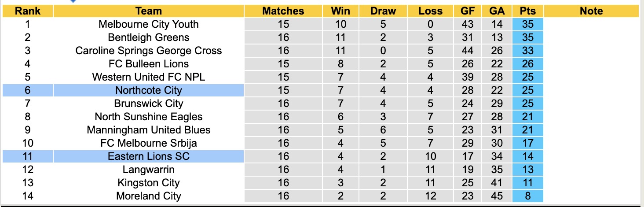Click the Team column header
644x207 pixels.
pos(149,11)
